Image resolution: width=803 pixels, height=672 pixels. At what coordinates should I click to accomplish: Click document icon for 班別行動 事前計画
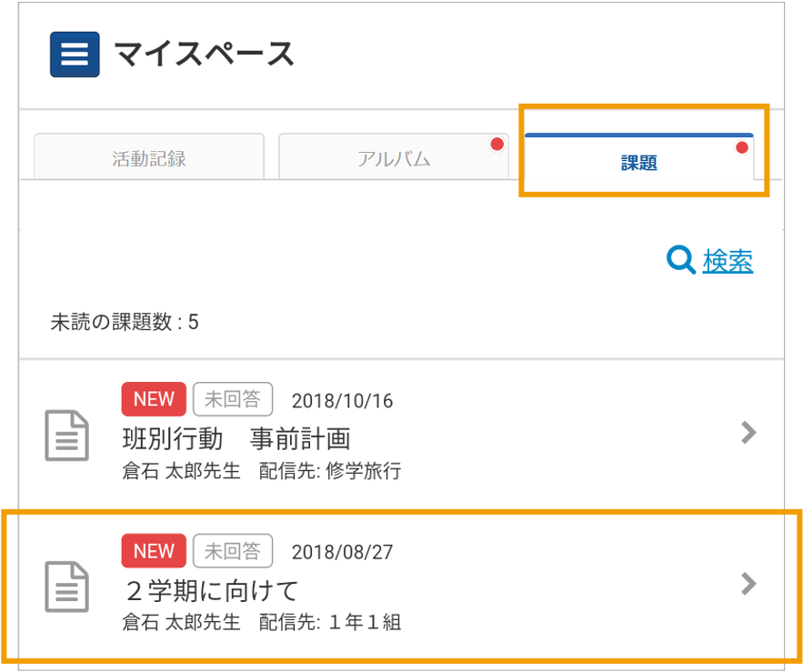coord(66,436)
